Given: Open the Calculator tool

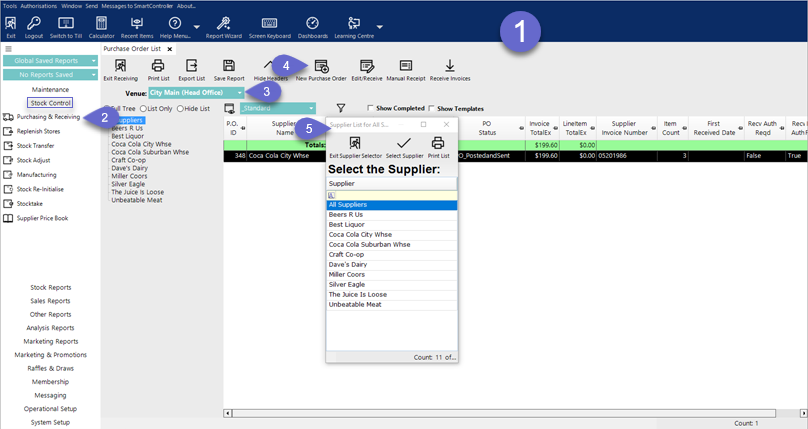Looking at the screenshot, I should click(101, 24).
